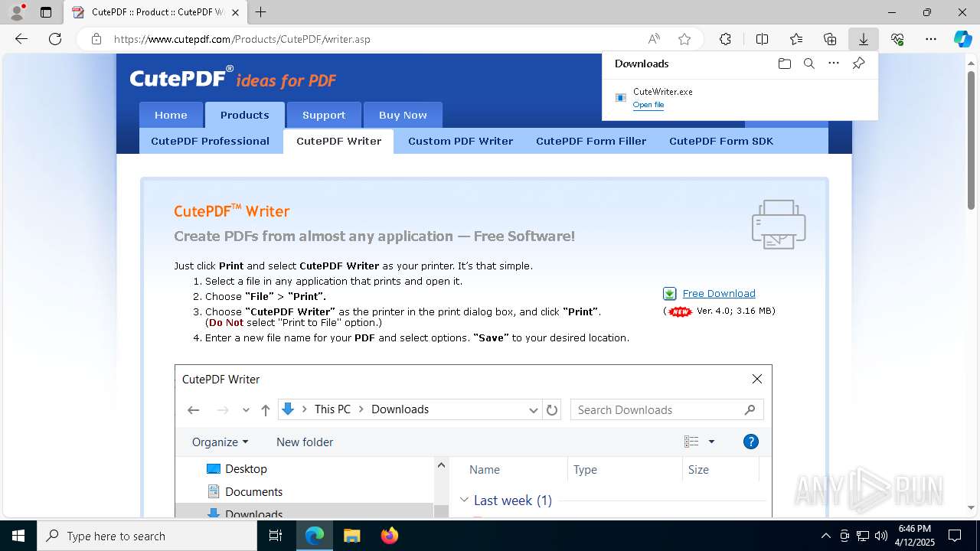Image resolution: width=980 pixels, height=551 pixels.
Task: Click the Edge icon in the taskbar
Action: tap(315, 536)
